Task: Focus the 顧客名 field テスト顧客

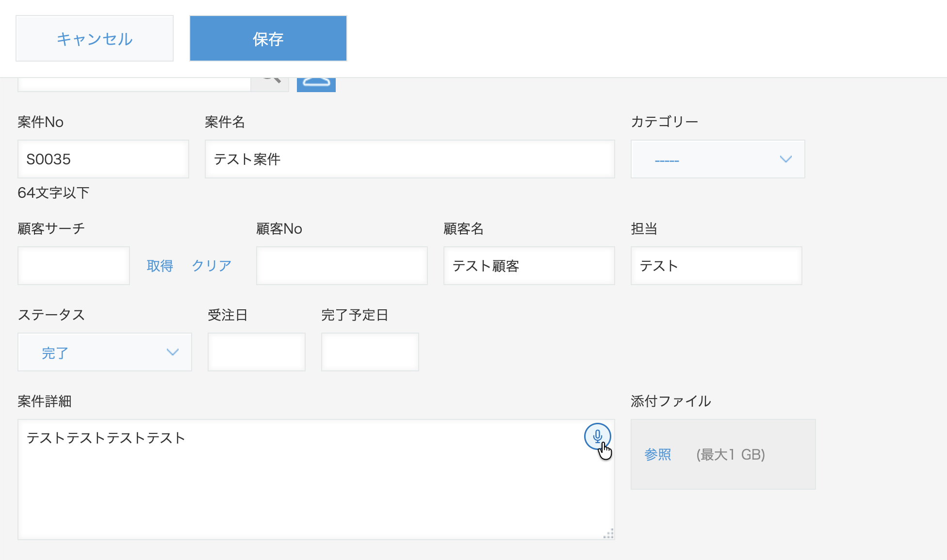Action: click(529, 266)
